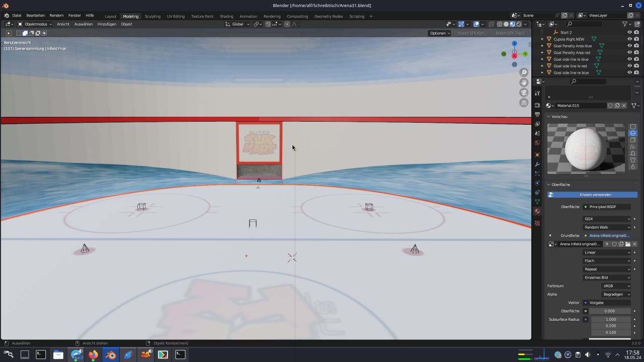The width and height of the screenshot is (644, 362).
Task: Switch to the Sculpting workspace tab
Action: coord(152,16)
